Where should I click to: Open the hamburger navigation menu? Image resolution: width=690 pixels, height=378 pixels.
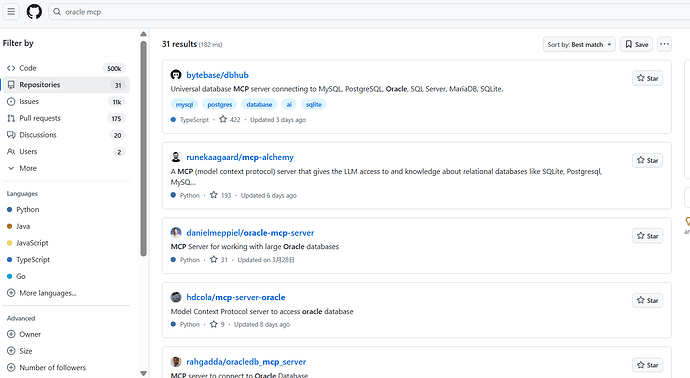point(11,11)
